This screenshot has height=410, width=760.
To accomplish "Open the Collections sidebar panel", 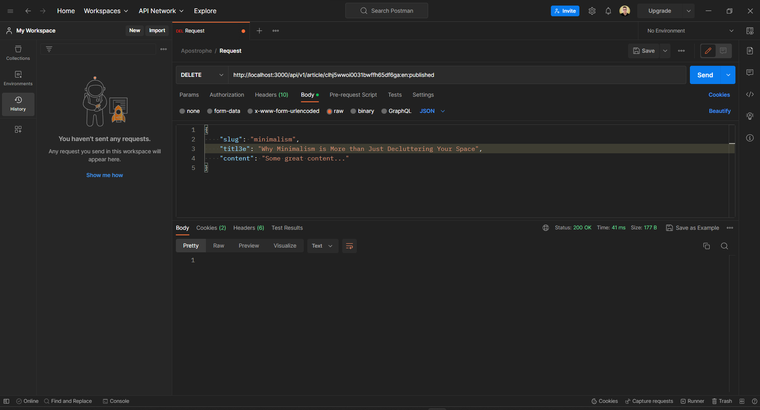I will 18,53.
